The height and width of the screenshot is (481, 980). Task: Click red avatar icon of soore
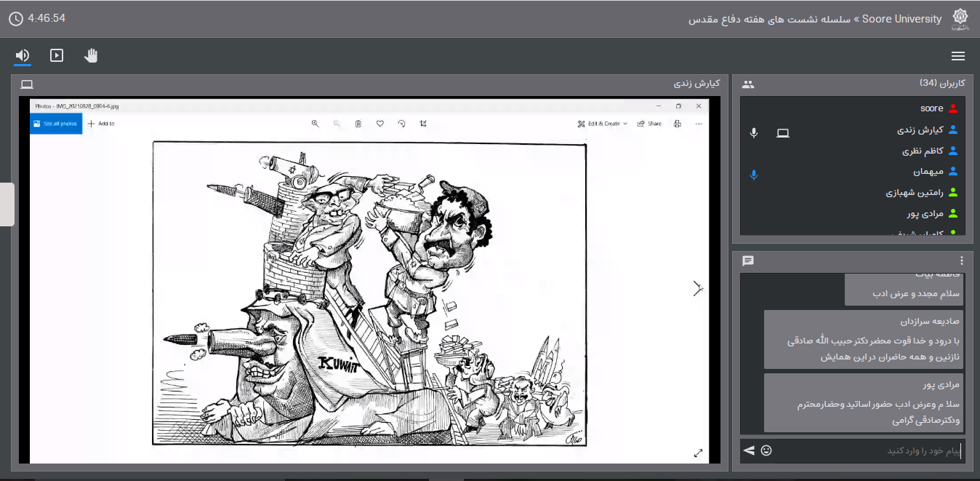pos(953,109)
